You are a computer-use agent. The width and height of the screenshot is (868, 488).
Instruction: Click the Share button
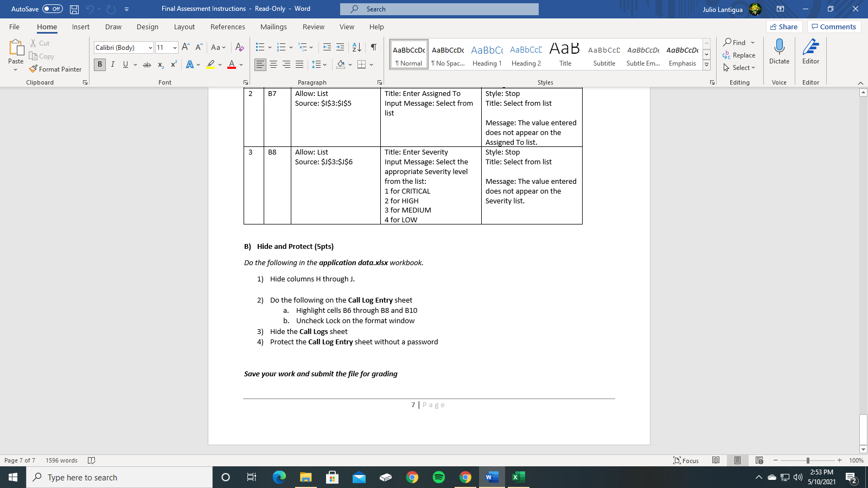pos(784,26)
